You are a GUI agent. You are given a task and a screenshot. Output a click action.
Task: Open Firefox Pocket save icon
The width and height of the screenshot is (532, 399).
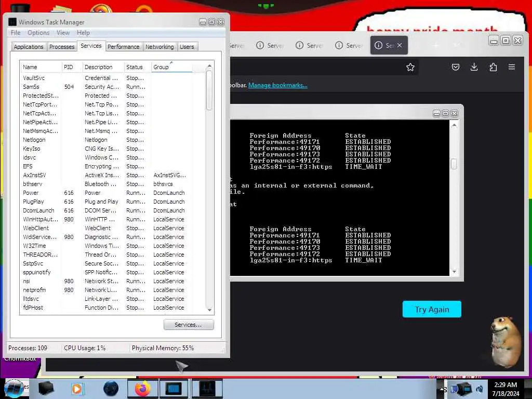pos(455,67)
